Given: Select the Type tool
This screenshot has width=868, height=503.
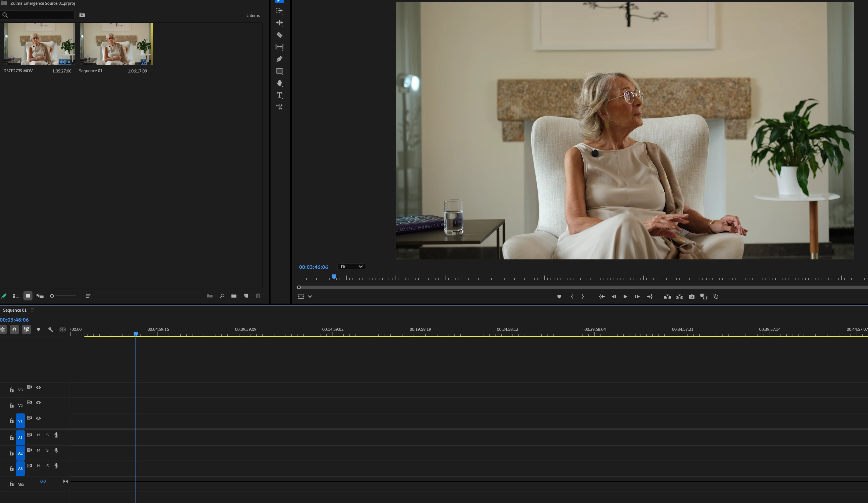Looking at the screenshot, I should click(x=279, y=95).
